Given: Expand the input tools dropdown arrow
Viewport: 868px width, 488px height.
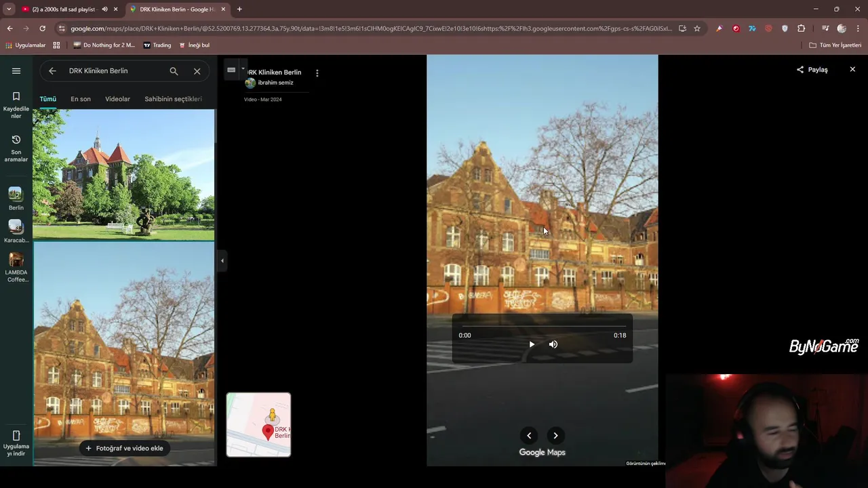Looking at the screenshot, I should 243,69.
